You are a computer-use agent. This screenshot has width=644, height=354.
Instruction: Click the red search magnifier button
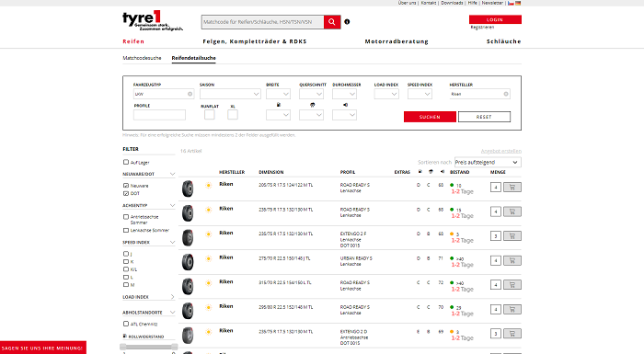click(x=332, y=22)
